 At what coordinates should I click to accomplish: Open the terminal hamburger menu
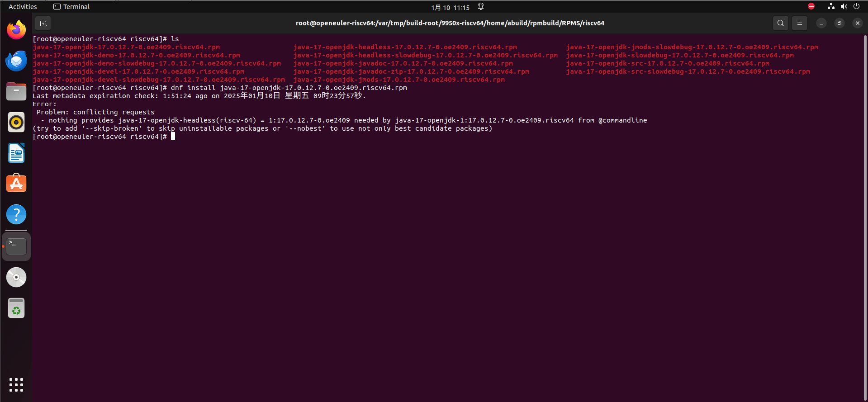coord(800,23)
